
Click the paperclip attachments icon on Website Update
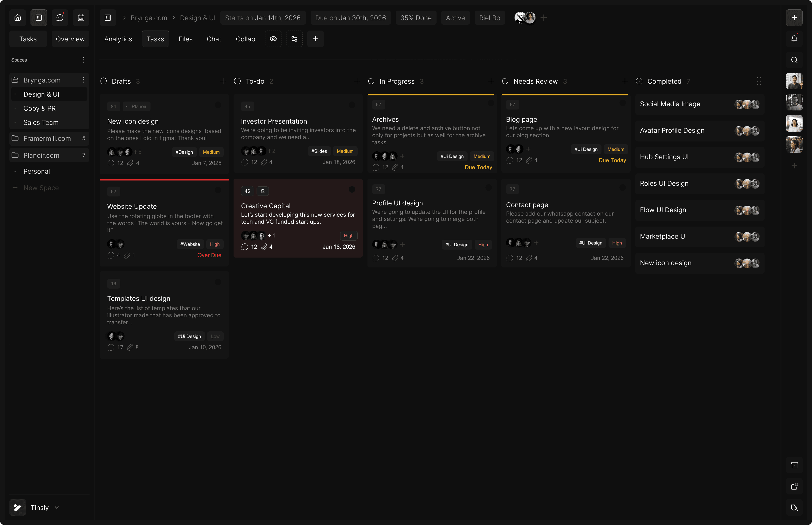(x=127, y=255)
